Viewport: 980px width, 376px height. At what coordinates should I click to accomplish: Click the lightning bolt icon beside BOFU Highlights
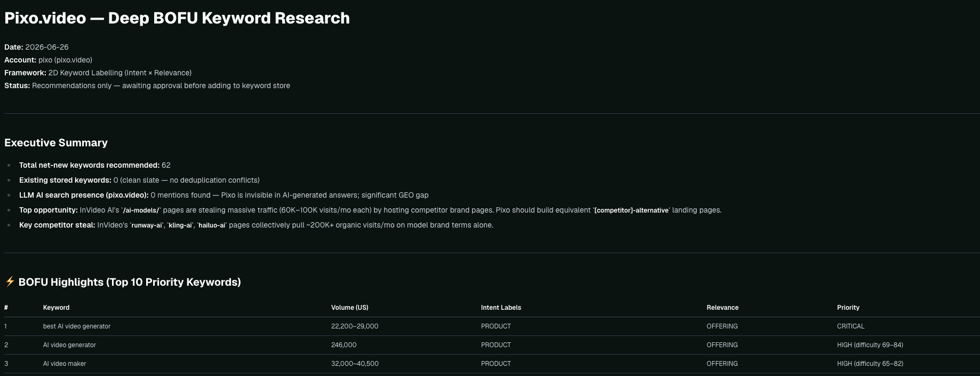pyautogui.click(x=10, y=281)
